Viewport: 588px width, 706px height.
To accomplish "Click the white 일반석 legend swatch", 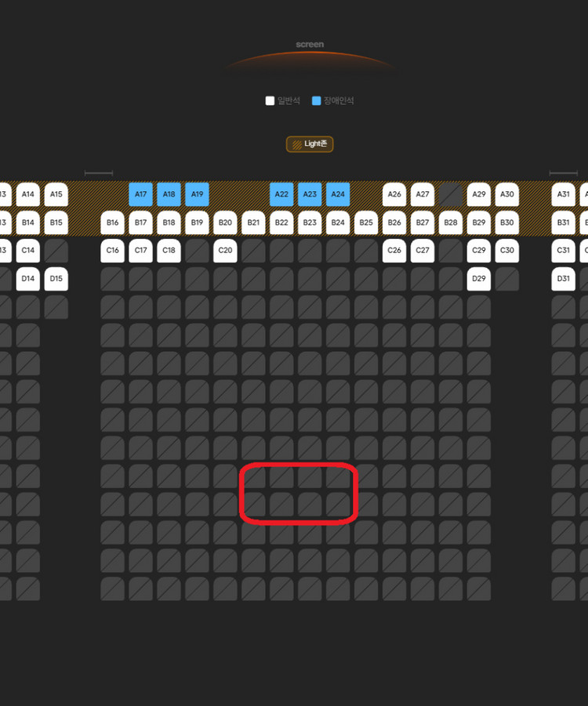I will click(270, 101).
